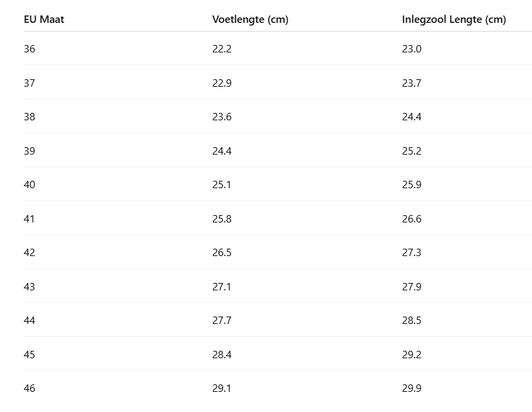Select insole length value 23.0
The width and height of the screenshot is (532, 412).
tap(412, 49)
